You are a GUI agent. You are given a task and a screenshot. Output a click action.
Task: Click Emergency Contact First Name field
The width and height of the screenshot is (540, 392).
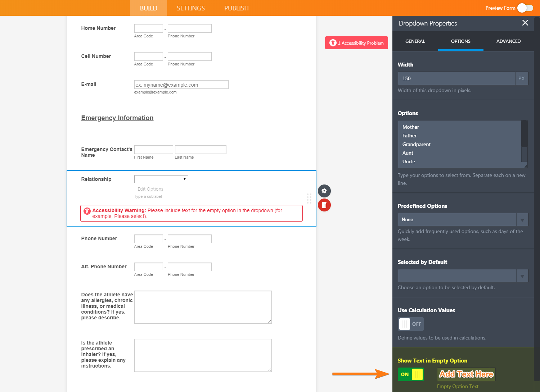coord(153,150)
